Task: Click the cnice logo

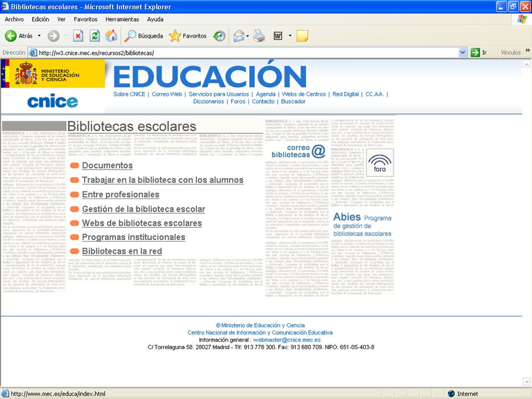Action: [53, 101]
